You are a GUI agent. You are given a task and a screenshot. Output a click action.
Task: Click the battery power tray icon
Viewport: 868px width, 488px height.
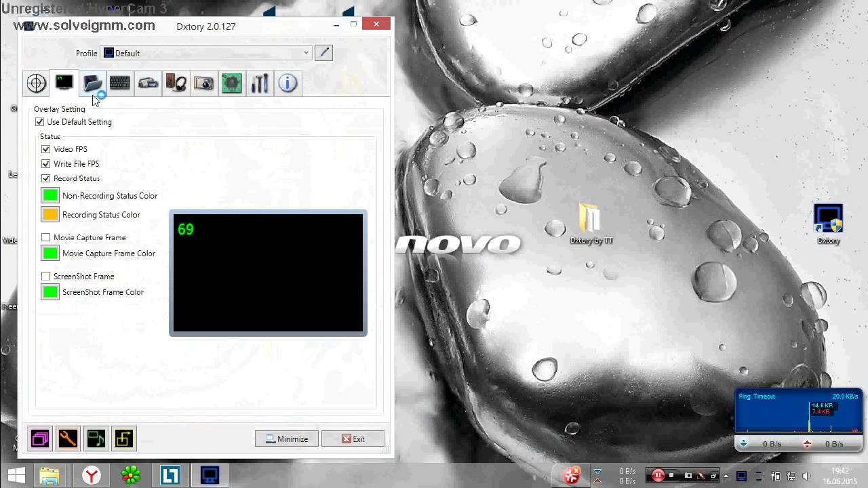tap(776, 476)
